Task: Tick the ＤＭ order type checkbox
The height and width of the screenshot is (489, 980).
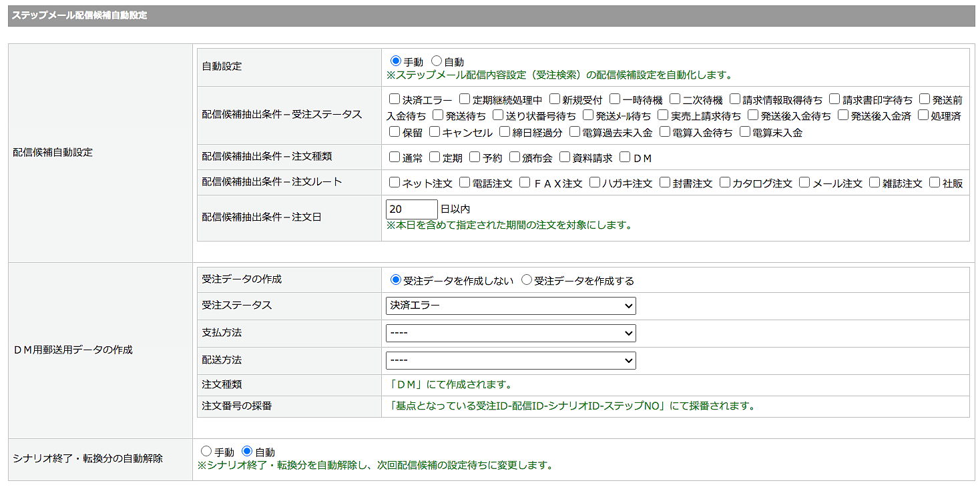Action: [x=625, y=157]
